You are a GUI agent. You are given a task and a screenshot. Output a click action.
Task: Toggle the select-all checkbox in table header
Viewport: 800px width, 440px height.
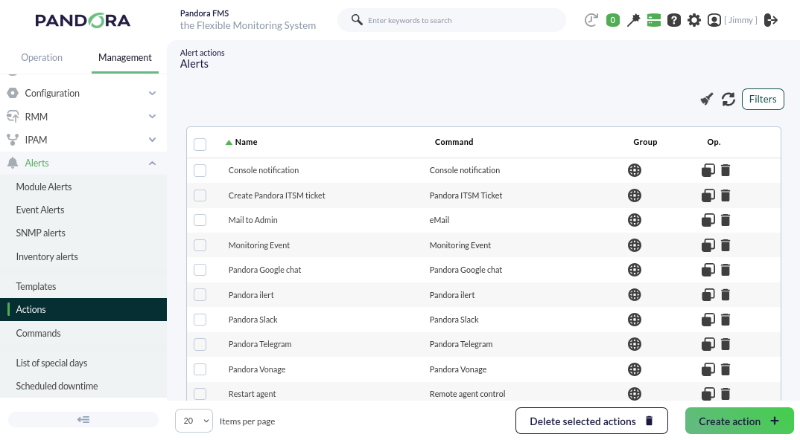pos(200,144)
